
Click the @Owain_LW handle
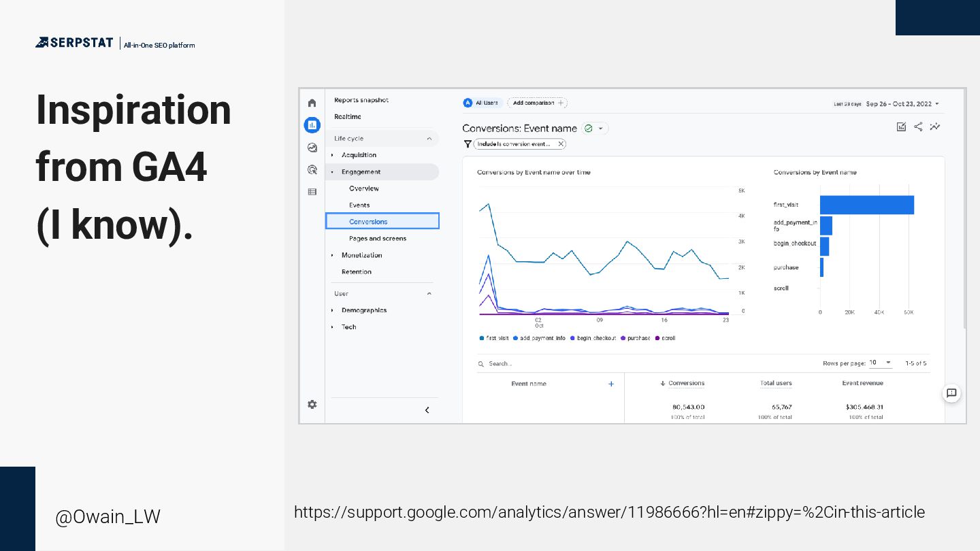[108, 517]
